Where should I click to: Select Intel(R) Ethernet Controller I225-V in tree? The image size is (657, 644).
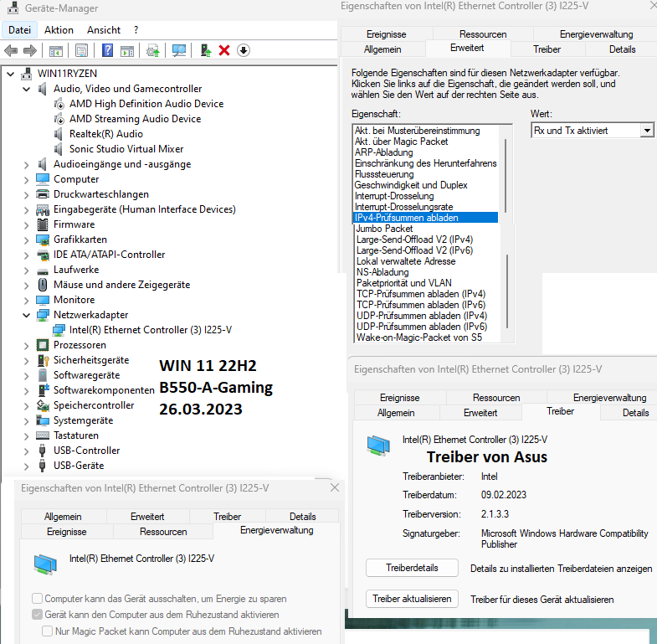coord(151,330)
